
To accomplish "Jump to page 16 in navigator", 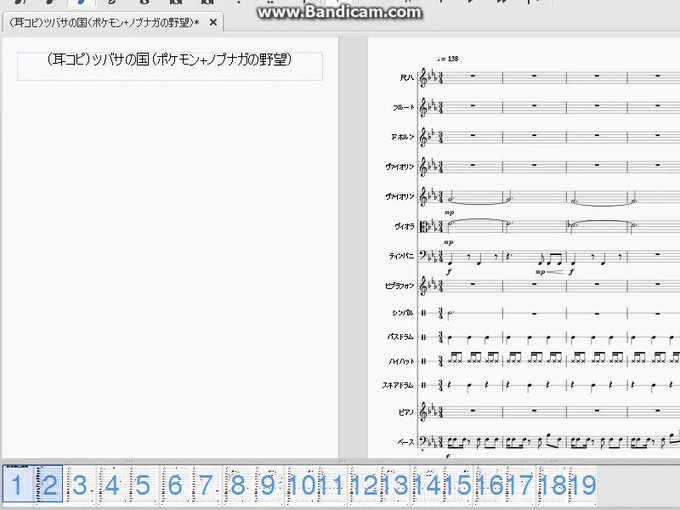I will pos(490,484).
